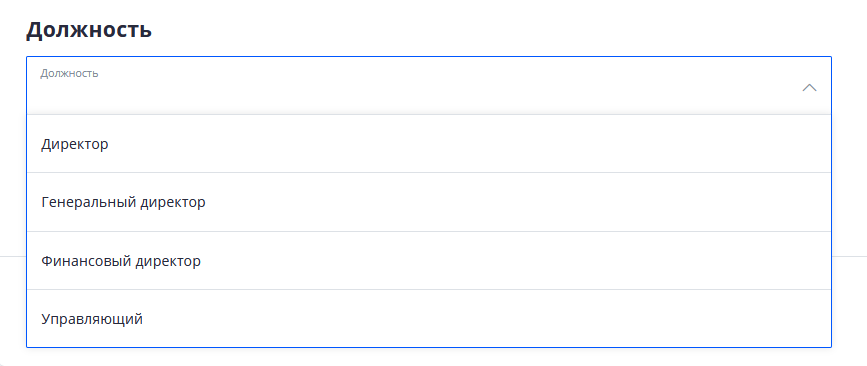Choose the last option, Управляющий
Screen dimensions: 867x366
pos(429,318)
